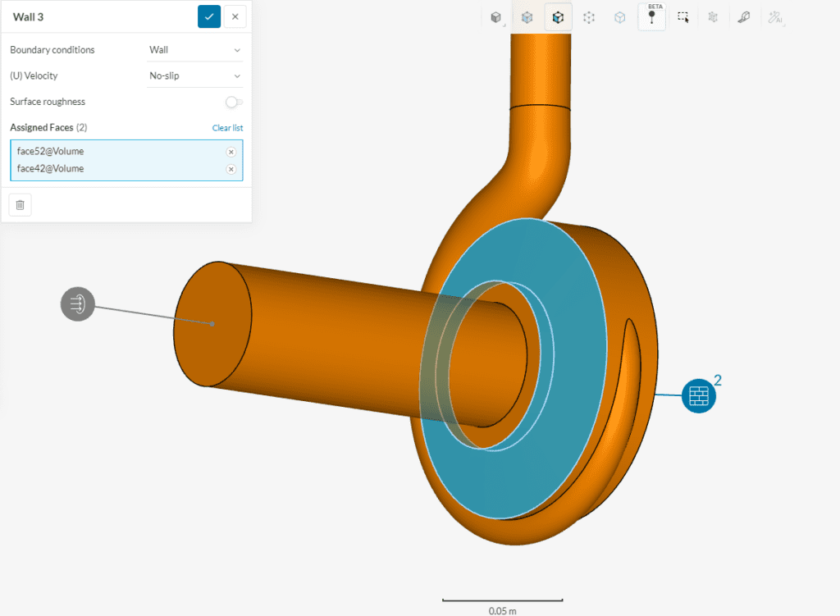
Task: Open the (U) Velocity No-slip dropdown
Action: [194, 75]
